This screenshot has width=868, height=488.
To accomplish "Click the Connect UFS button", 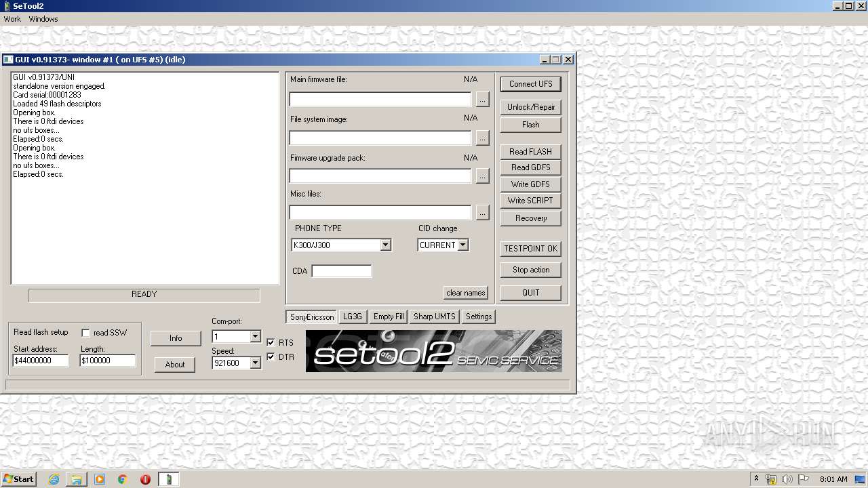I will click(531, 84).
